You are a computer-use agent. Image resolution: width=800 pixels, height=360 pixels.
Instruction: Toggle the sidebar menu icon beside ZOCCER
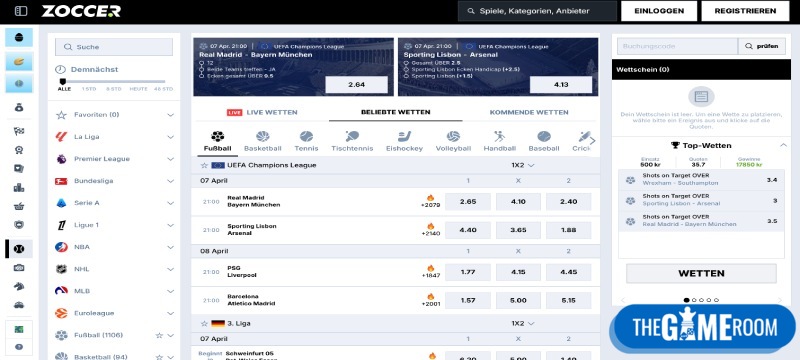click(x=21, y=11)
